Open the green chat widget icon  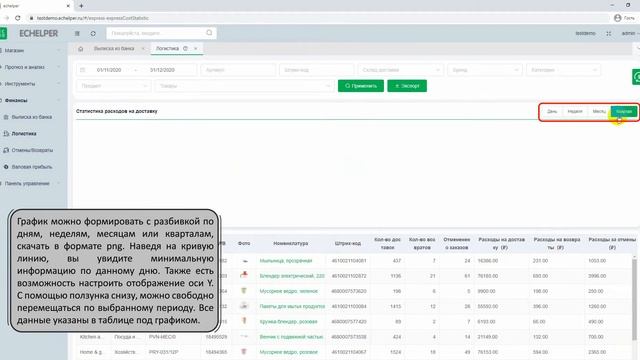636,77
